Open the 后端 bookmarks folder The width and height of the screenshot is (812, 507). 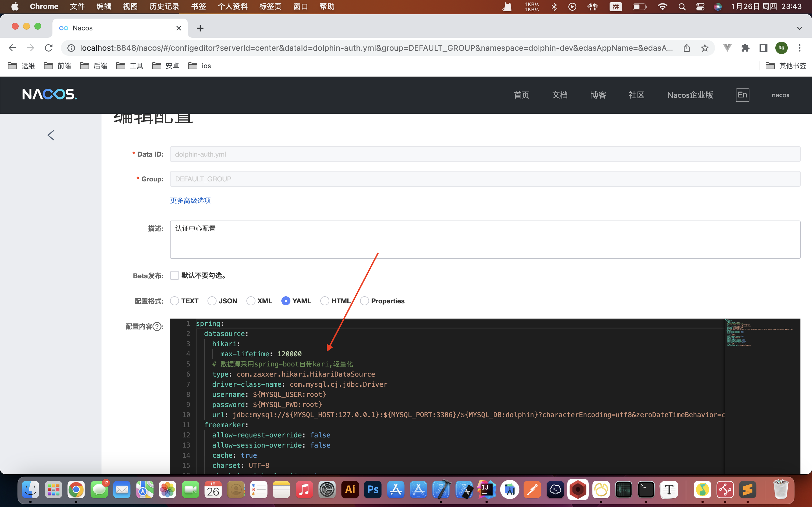pyautogui.click(x=94, y=66)
